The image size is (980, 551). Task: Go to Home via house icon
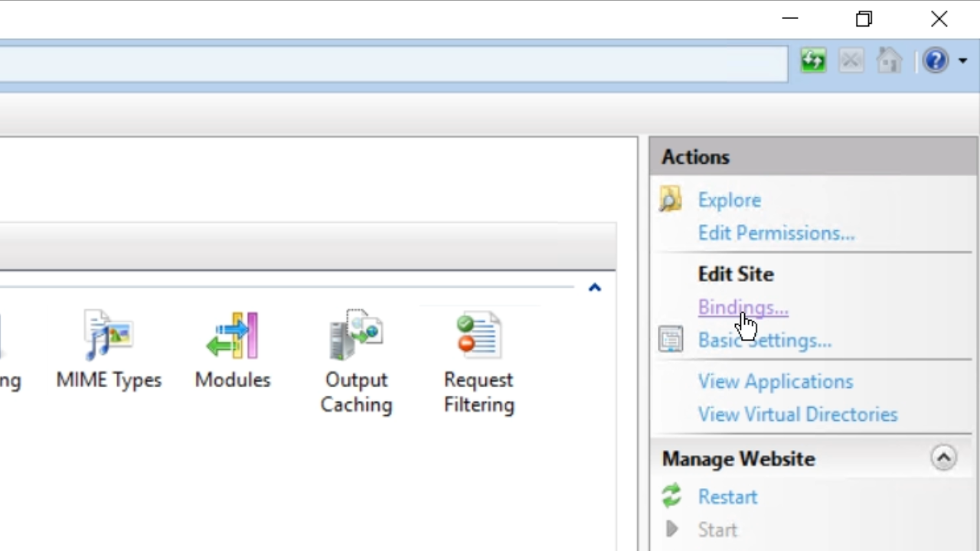click(889, 60)
